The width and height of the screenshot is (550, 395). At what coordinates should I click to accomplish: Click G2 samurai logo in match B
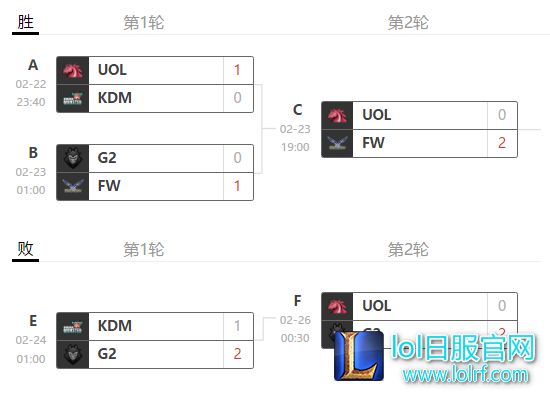point(73,158)
